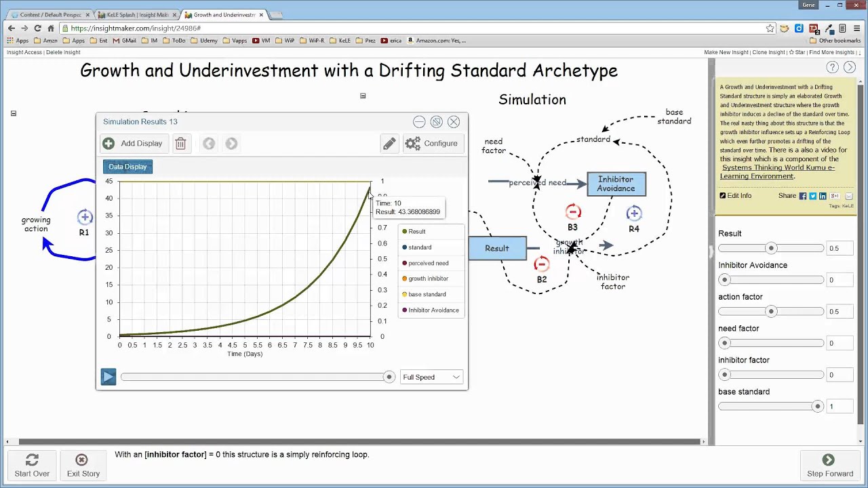Image resolution: width=868 pixels, height=488 pixels.
Task: Click the Exit Story button
Action: 83,466
